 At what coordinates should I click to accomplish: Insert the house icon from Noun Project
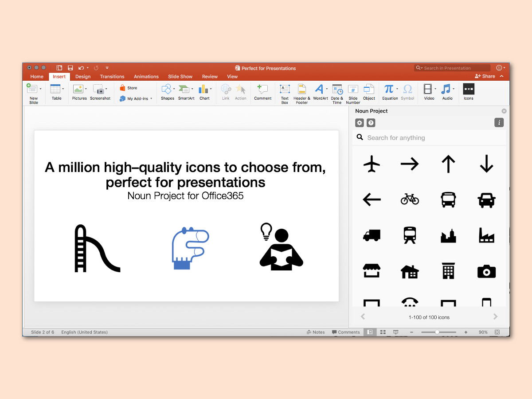coord(410,271)
